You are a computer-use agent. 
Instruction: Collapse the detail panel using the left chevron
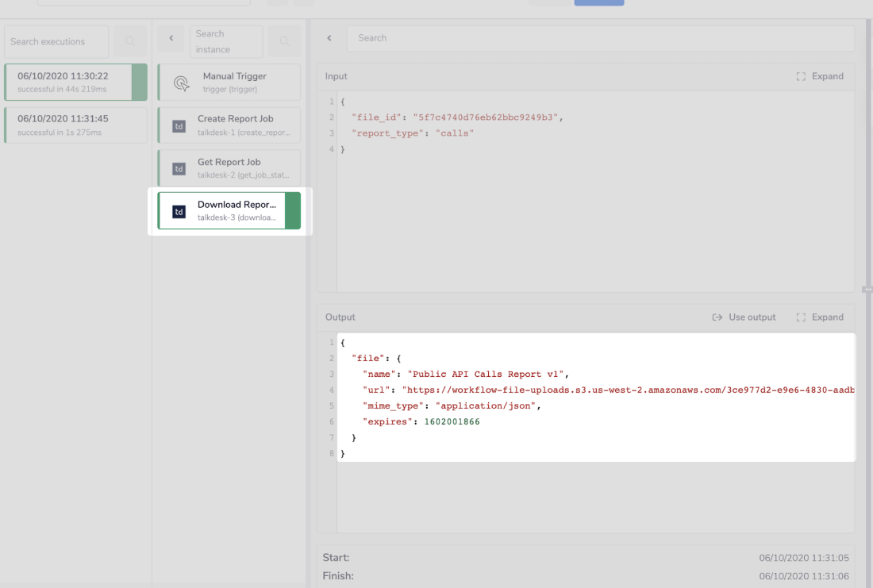[x=329, y=37]
